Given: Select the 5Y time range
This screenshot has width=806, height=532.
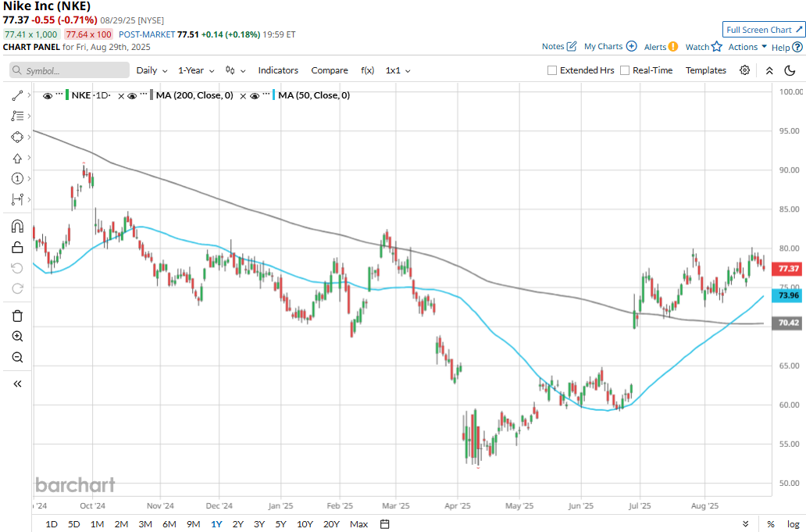Looking at the screenshot, I should tap(280, 524).
